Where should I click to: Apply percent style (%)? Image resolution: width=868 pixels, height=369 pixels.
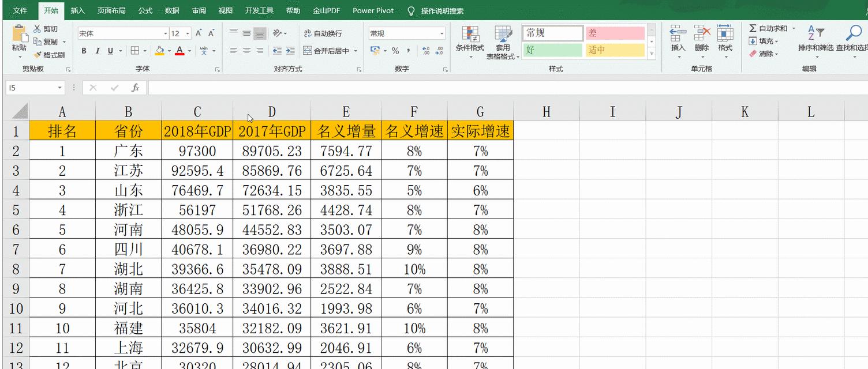[x=395, y=51]
